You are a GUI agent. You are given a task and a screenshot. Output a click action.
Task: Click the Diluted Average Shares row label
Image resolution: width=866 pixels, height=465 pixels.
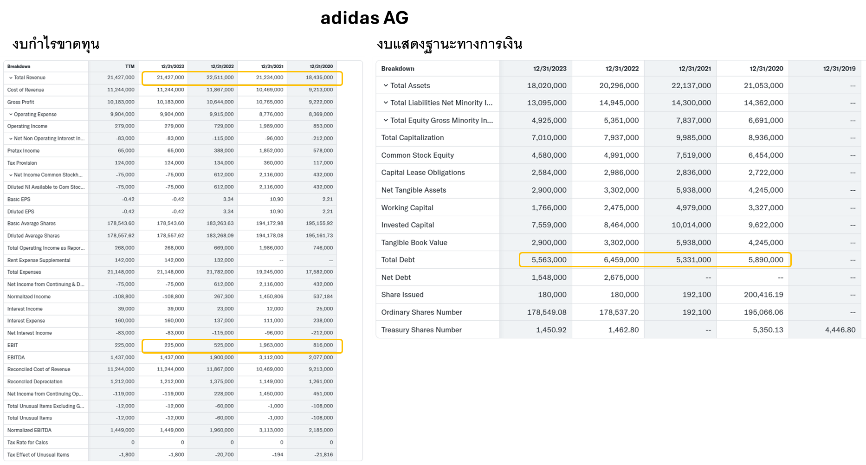tap(33, 236)
